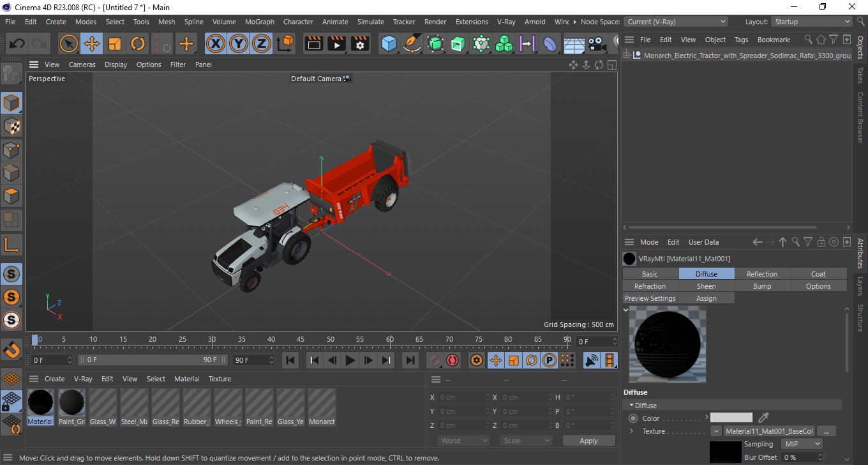
Task: Click the Apply button in coordinates
Action: pyautogui.click(x=588, y=441)
